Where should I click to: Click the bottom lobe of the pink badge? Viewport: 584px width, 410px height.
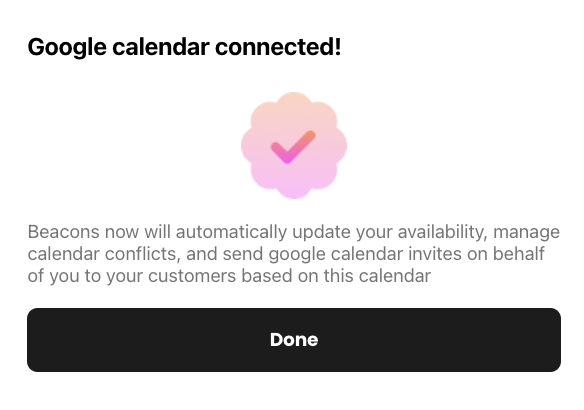[294, 190]
